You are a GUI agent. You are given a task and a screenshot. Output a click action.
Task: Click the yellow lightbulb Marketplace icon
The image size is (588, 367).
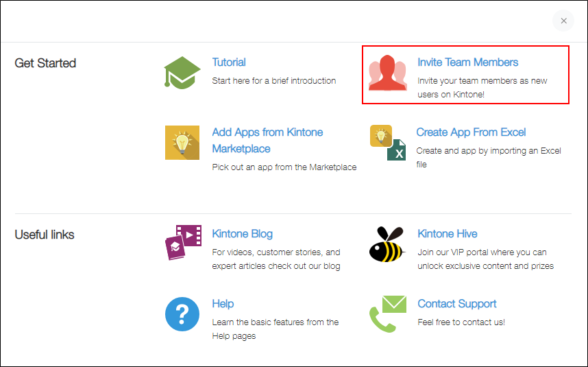click(x=182, y=143)
